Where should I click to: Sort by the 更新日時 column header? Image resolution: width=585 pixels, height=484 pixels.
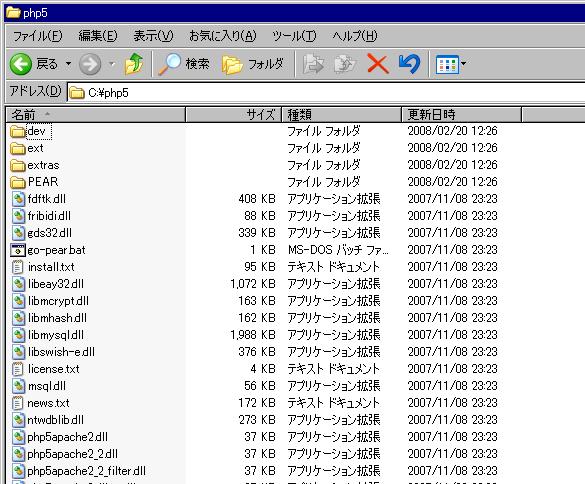pyautogui.click(x=462, y=115)
